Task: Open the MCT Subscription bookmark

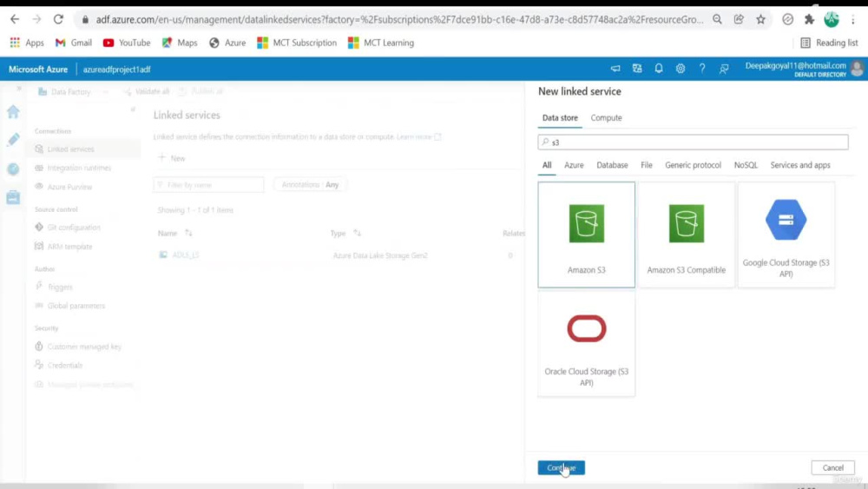Action: click(x=297, y=43)
